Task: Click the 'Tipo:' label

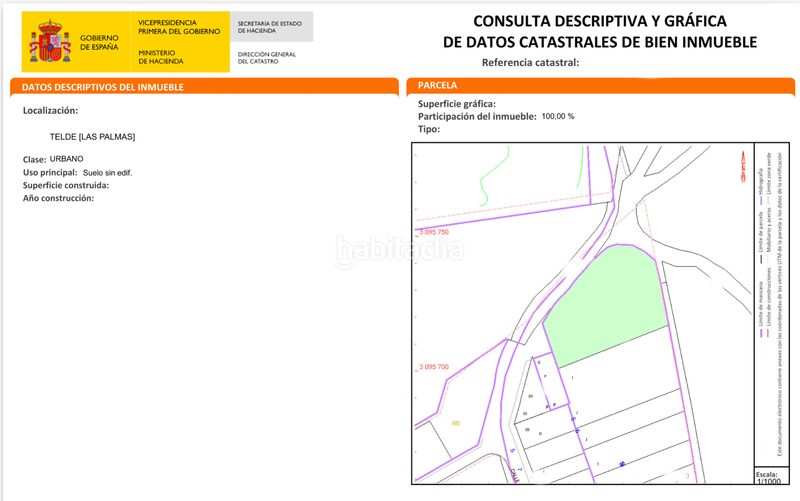Action: click(x=429, y=129)
